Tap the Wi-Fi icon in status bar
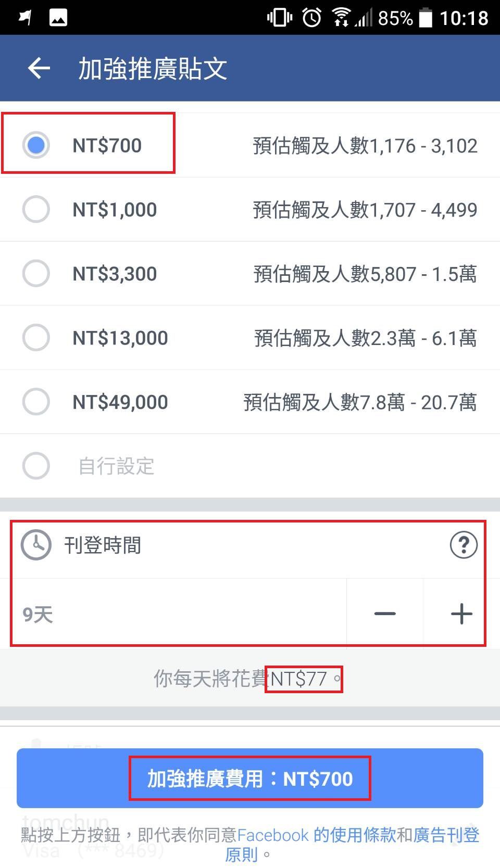The width and height of the screenshot is (500, 868). (341, 18)
